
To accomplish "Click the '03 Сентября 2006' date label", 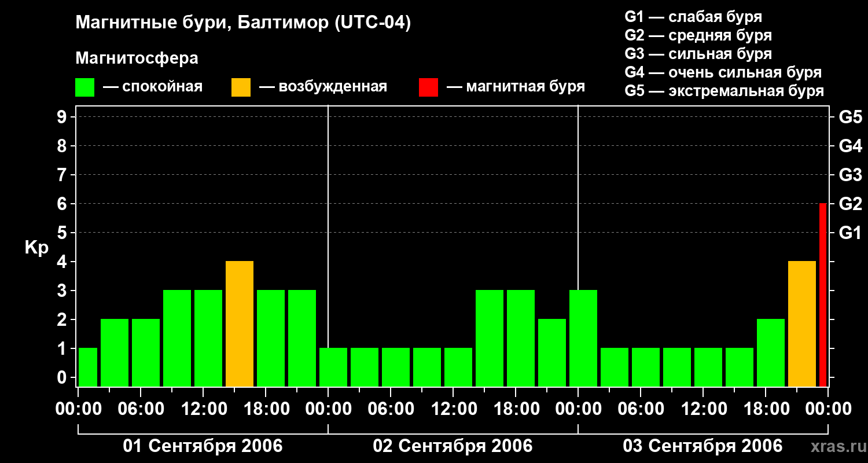I will 703,446.
